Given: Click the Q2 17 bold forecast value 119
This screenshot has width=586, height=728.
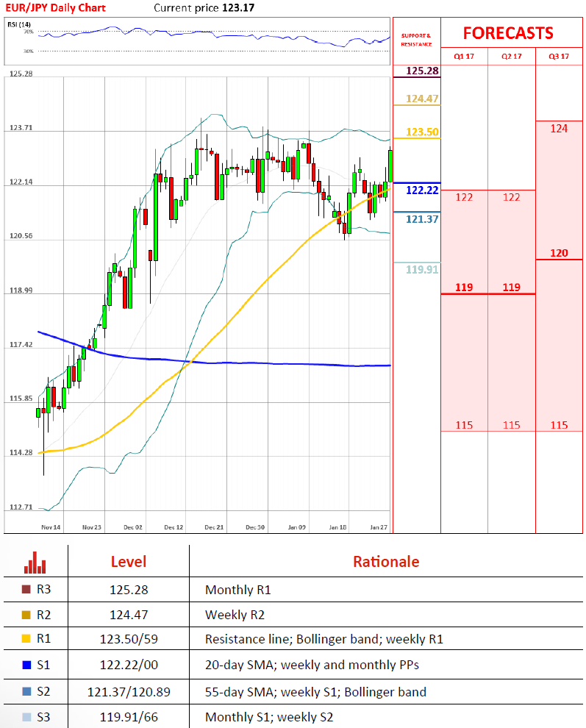Looking at the screenshot, I should (511, 288).
